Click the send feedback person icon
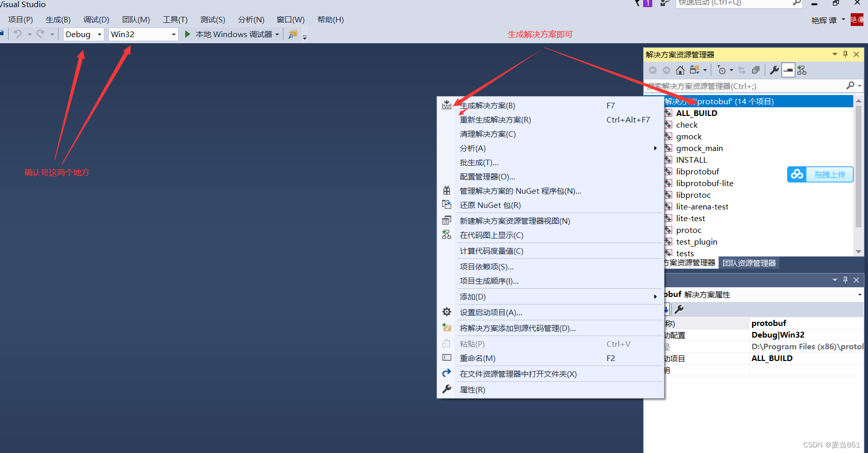The image size is (868, 453). click(664, 3)
